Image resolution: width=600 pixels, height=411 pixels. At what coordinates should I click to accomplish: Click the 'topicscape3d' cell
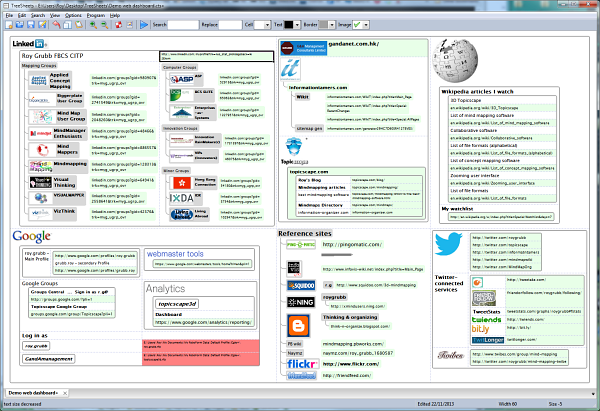(177, 304)
